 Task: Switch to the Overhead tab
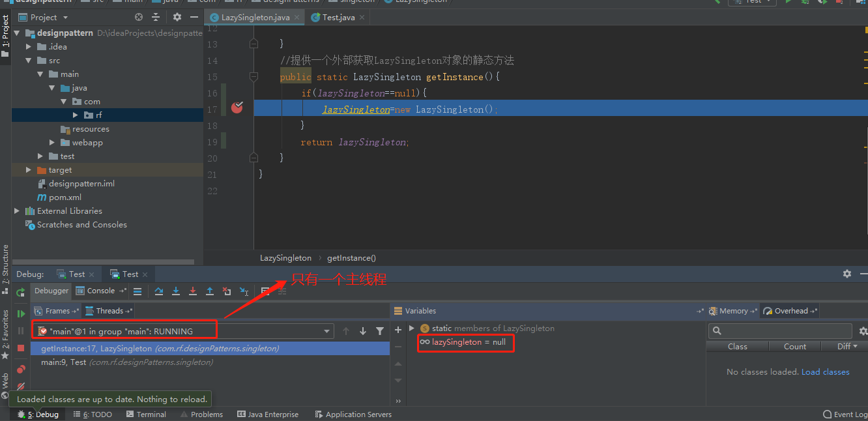coord(790,311)
